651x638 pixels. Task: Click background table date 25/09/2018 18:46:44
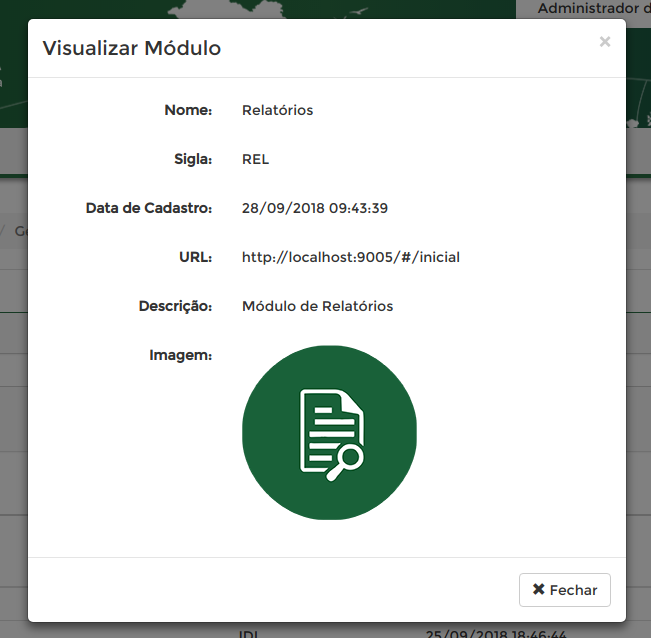[x=496, y=634]
